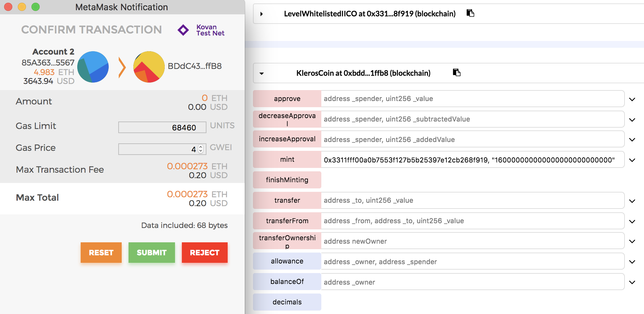Minimize the MetaMask Notification window
This screenshot has width=644, height=314.
(x=22, y=7)
